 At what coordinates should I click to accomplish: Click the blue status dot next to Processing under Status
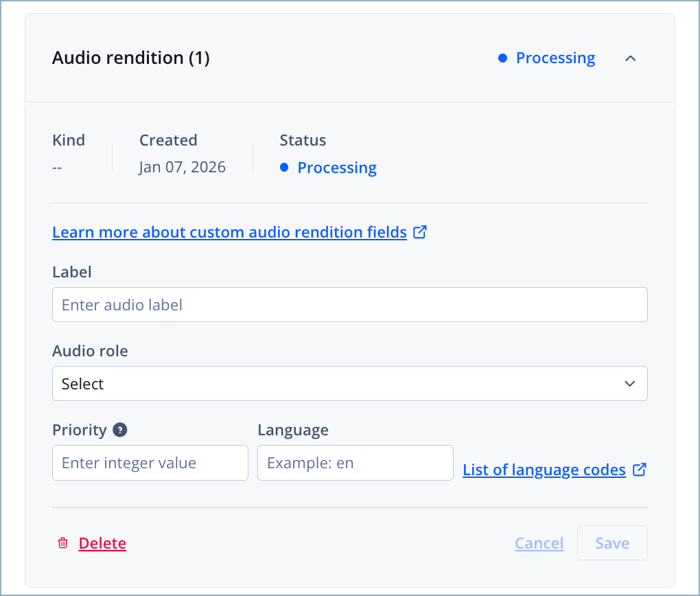[283, 168]
